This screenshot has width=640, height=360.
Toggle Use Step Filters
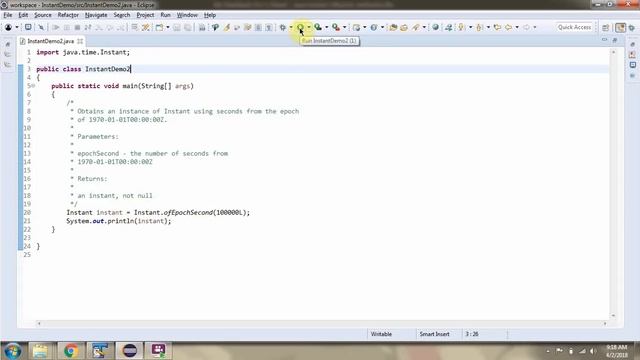tap(146, 27)
